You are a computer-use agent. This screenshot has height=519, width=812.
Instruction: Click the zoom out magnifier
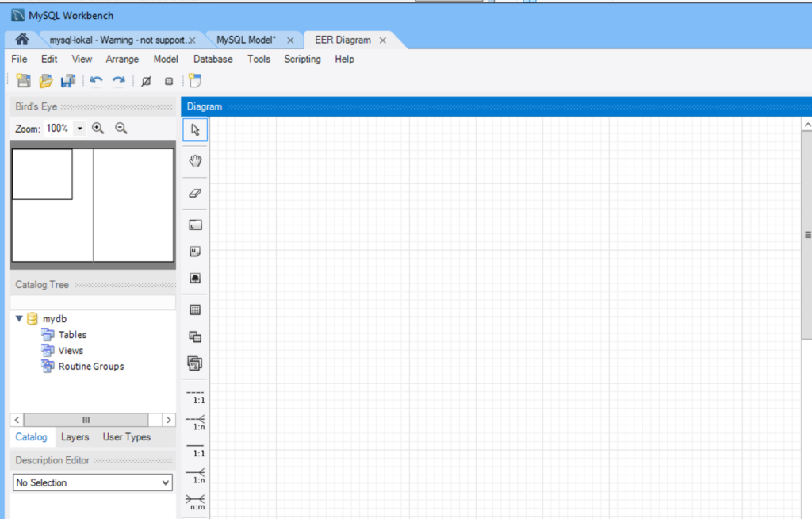[x=121, y=128]
